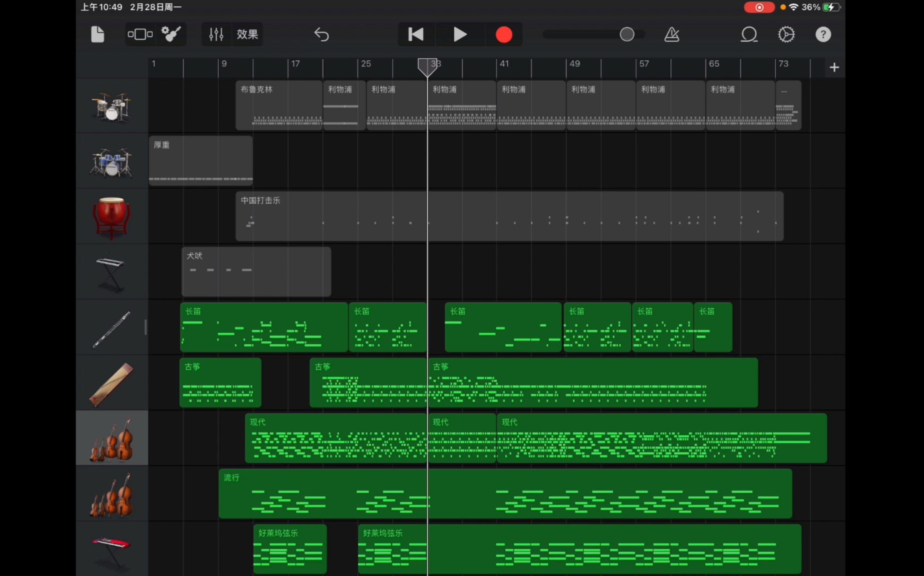
Task: Open song settings gear icon
Action: pos(786,35)
